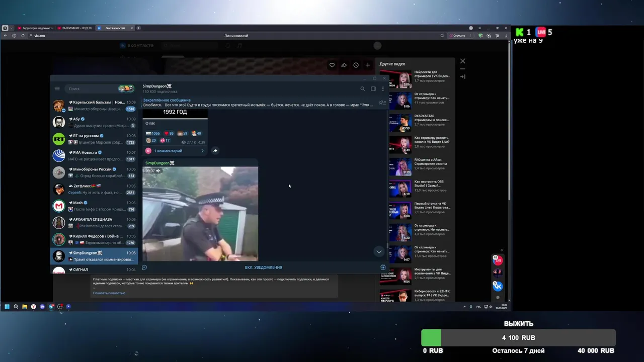
Task: Switch to ВЫЖИВАНИЕ browser tab
Action: click(74, 28)
